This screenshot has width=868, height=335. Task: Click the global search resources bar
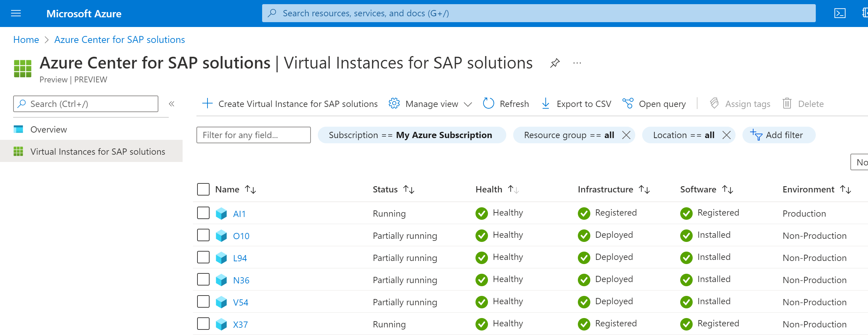pos(538,13)
